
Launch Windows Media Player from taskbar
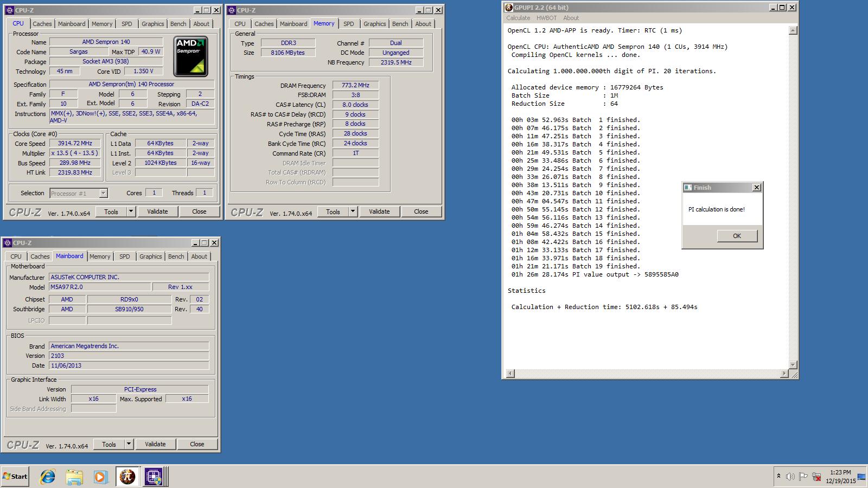click(x=100, y=477)
